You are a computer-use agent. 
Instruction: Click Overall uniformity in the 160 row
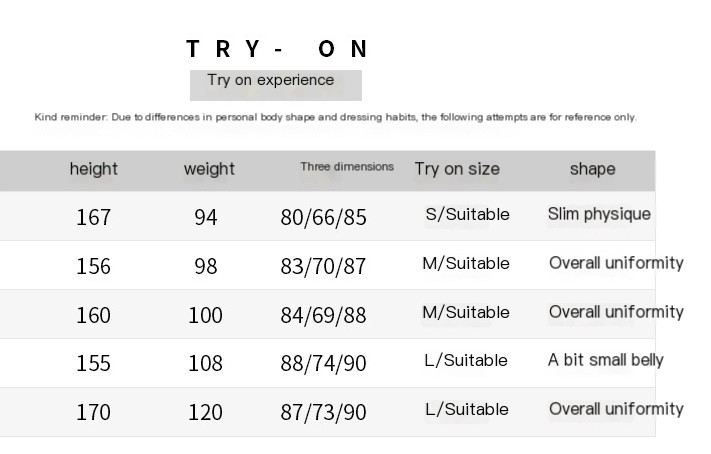616,312
